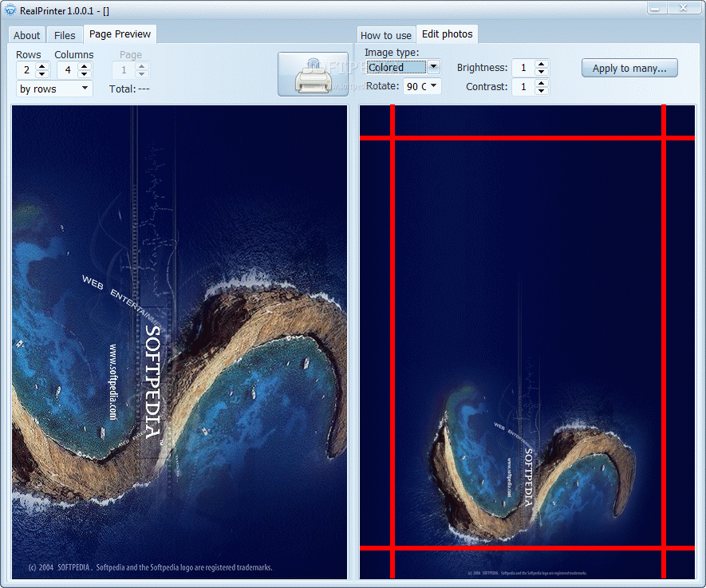
Task: Increase the Columns value
Action: 85,66
